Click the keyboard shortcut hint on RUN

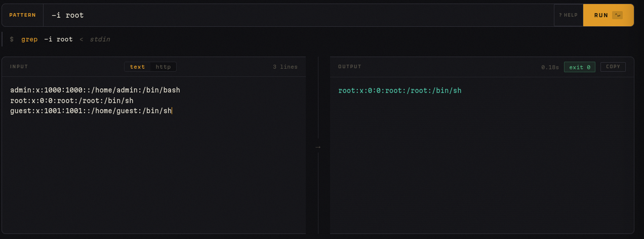coord(617,15)
